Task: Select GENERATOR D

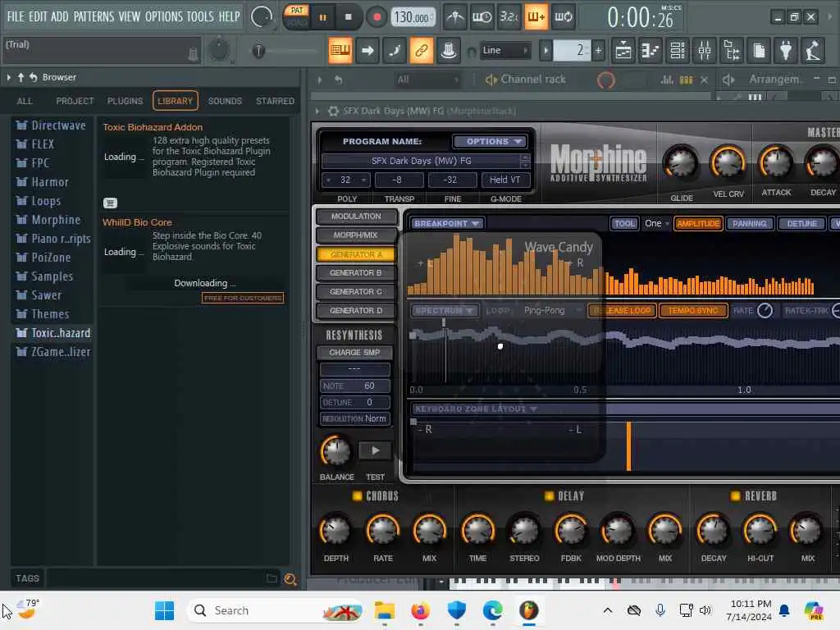Action: (x=356, y=310)
